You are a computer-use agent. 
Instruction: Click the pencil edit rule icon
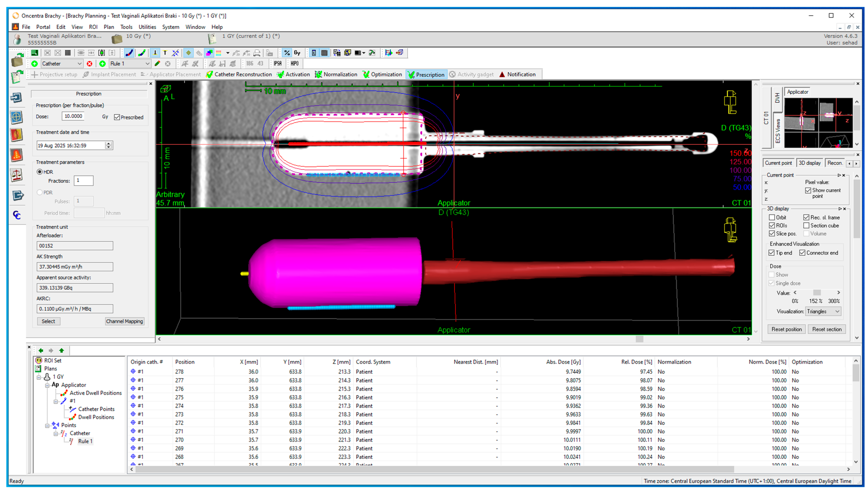(x=157, y=64)
